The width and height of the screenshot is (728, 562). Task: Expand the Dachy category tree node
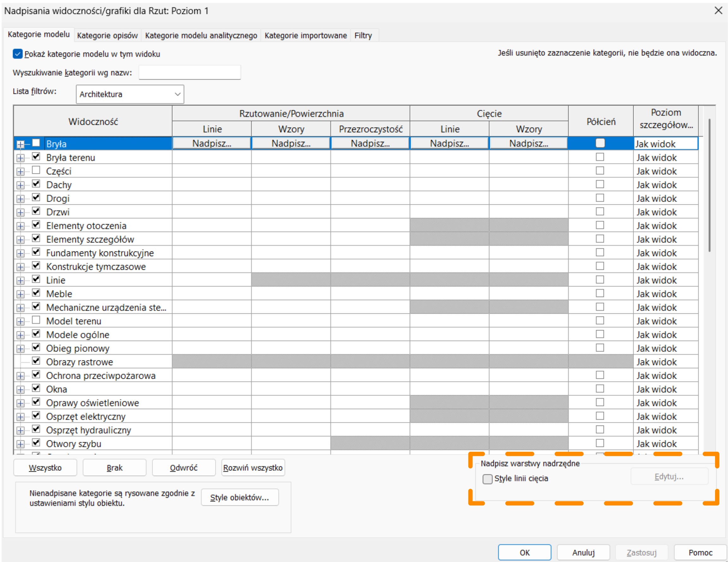pyautogui.click(x=20, y=185)
